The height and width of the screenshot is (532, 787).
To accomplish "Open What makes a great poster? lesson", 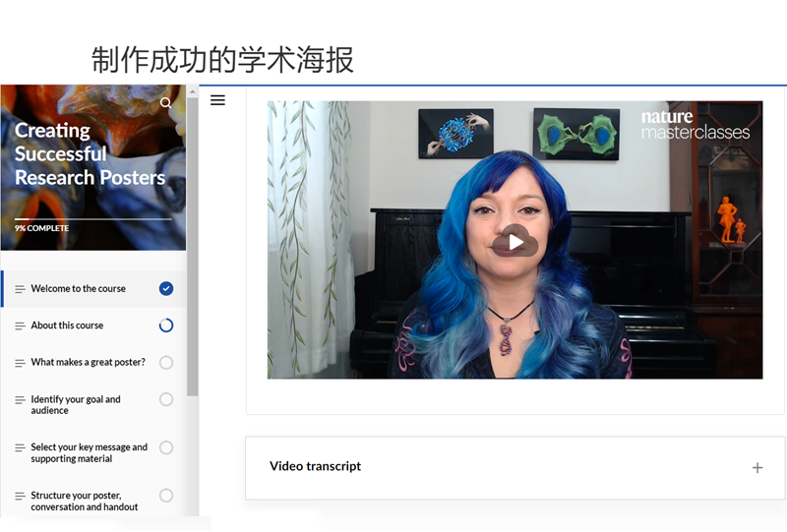I will [93, 362].
